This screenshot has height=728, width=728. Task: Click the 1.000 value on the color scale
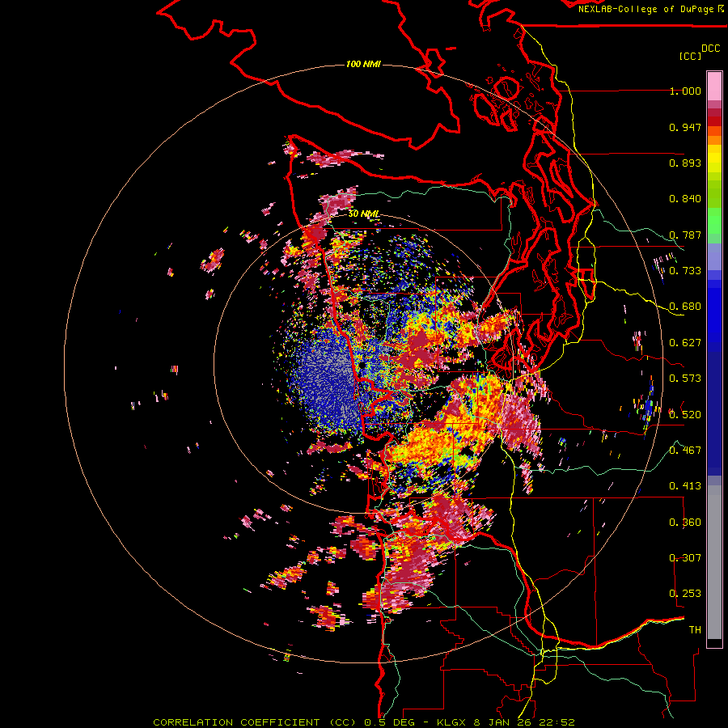(x=685, y=91)
